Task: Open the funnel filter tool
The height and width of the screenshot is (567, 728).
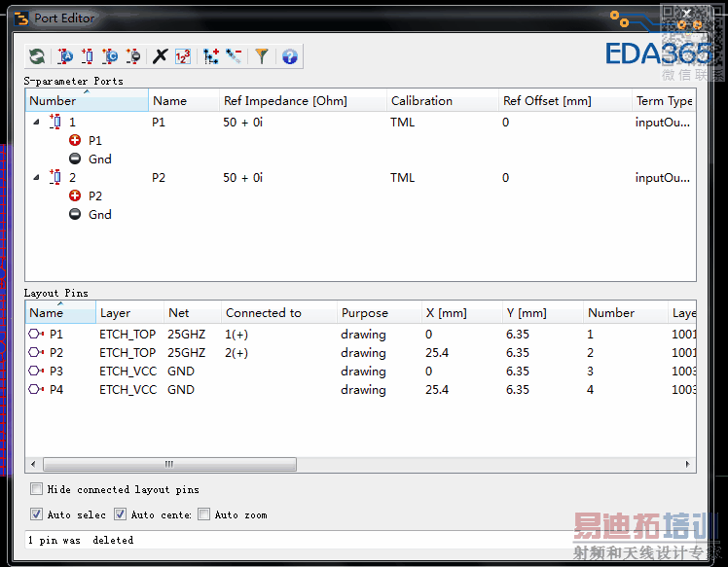Action: tap(262, 56)
